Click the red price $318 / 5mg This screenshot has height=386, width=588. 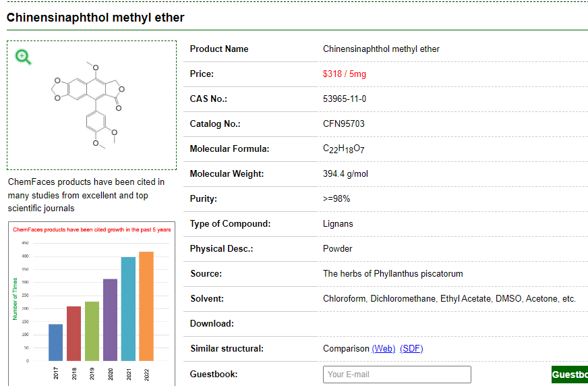coord(344,74)
